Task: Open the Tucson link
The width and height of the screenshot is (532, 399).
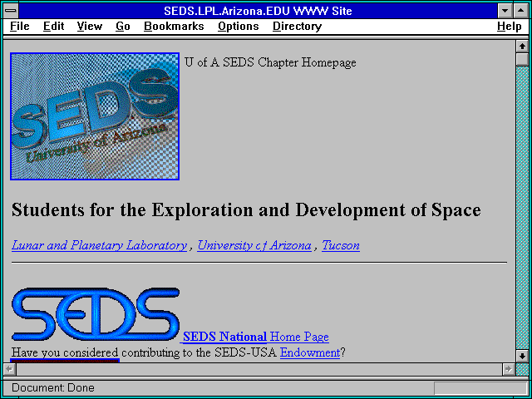Action: point(341,245)
